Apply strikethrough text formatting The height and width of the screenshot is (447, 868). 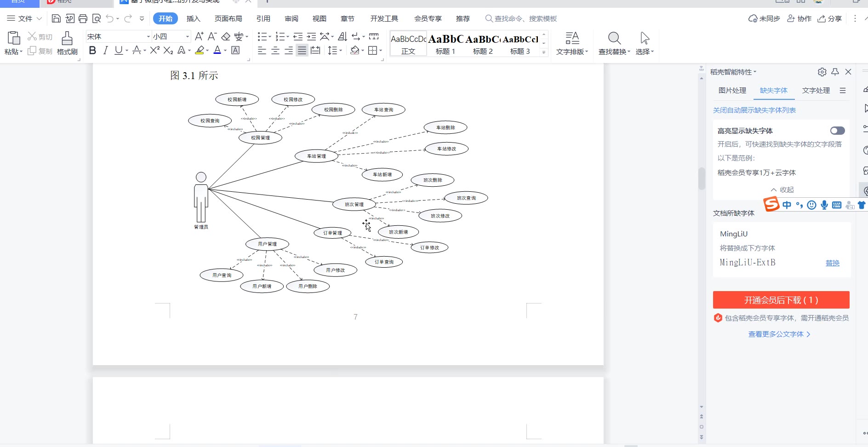click(137, 50)
